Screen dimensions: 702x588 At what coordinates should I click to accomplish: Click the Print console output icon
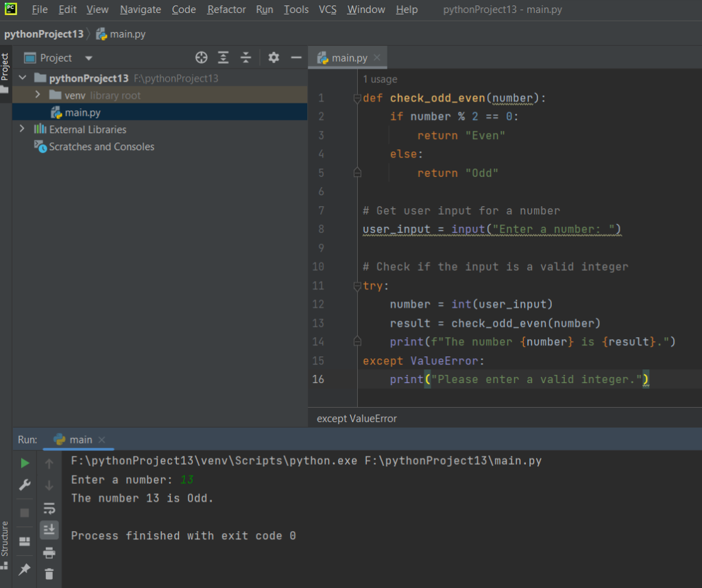coord(49,552)
